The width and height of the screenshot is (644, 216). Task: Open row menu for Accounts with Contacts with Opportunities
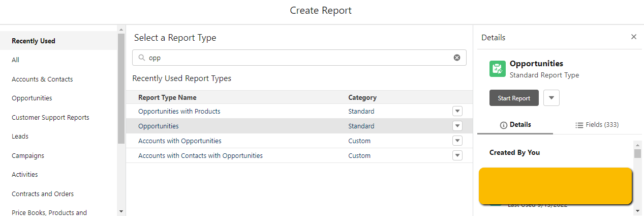coord(457,155)
